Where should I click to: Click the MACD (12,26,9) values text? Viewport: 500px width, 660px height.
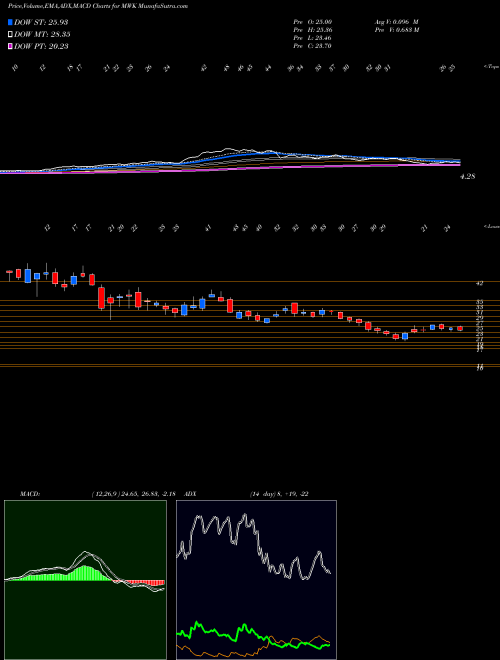(136, 494)
